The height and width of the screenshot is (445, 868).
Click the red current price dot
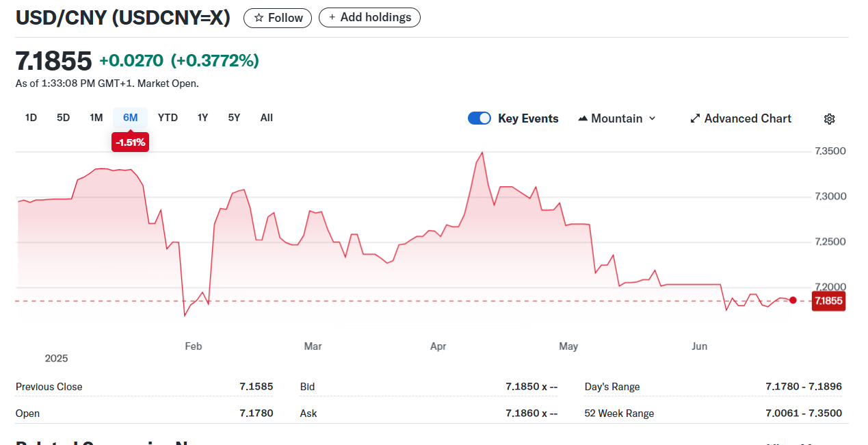pos(793,300)
